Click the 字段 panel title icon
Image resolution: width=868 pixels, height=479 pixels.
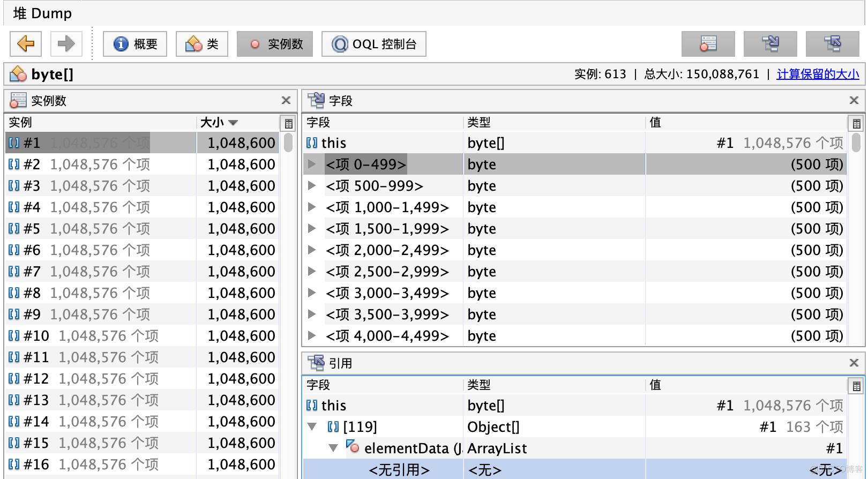[316, 100]
